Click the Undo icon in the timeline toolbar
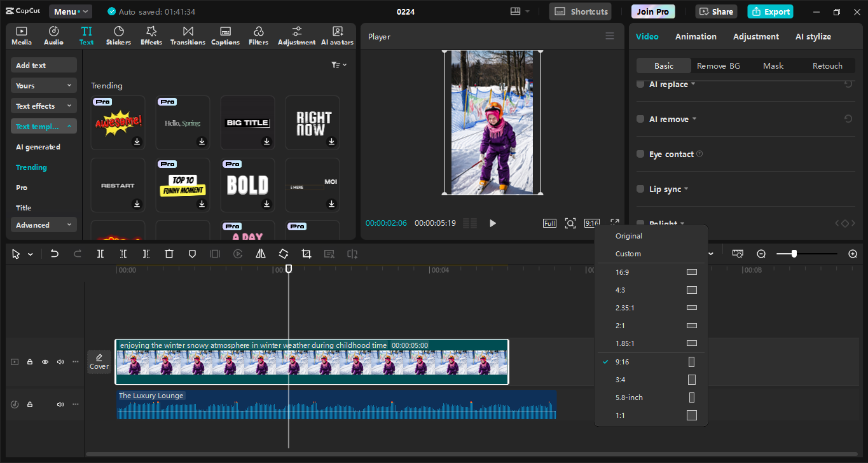This screenshot has width=868, height=463. (54, 253)
